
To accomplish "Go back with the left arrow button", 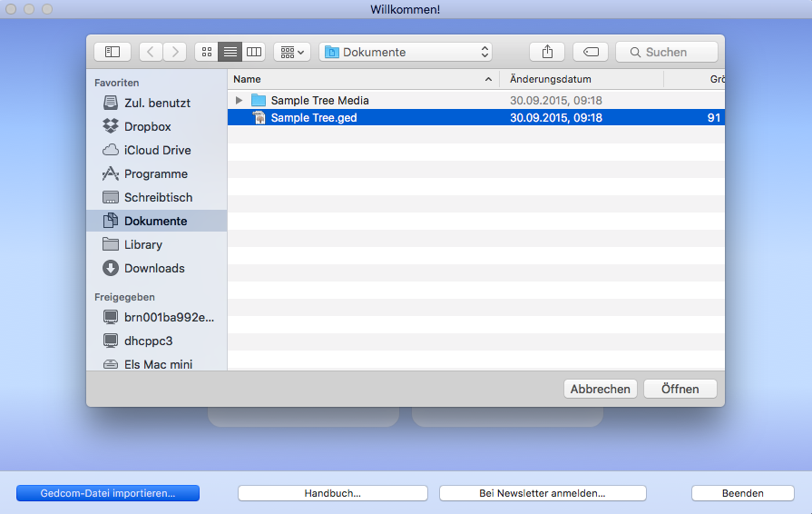I will coord(151,52).
